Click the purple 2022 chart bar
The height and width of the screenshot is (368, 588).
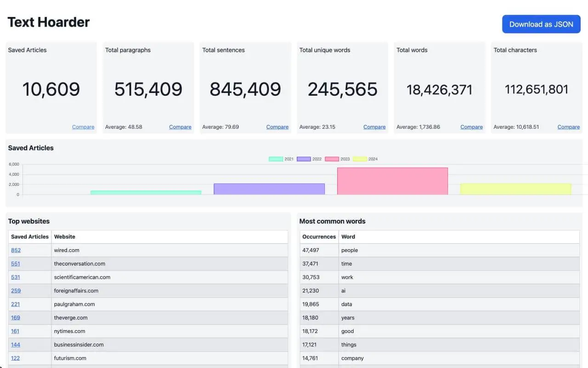[x=269, y=189]
